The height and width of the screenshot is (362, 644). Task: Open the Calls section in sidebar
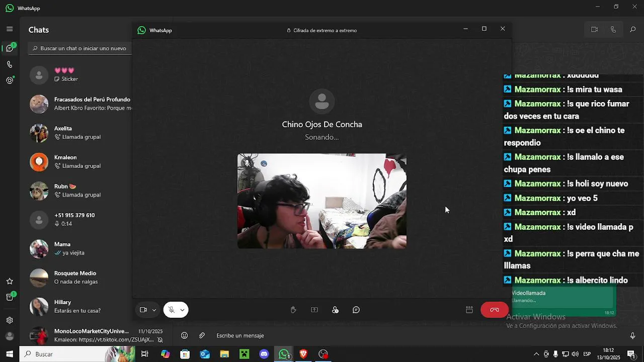(x=10, y=64)
